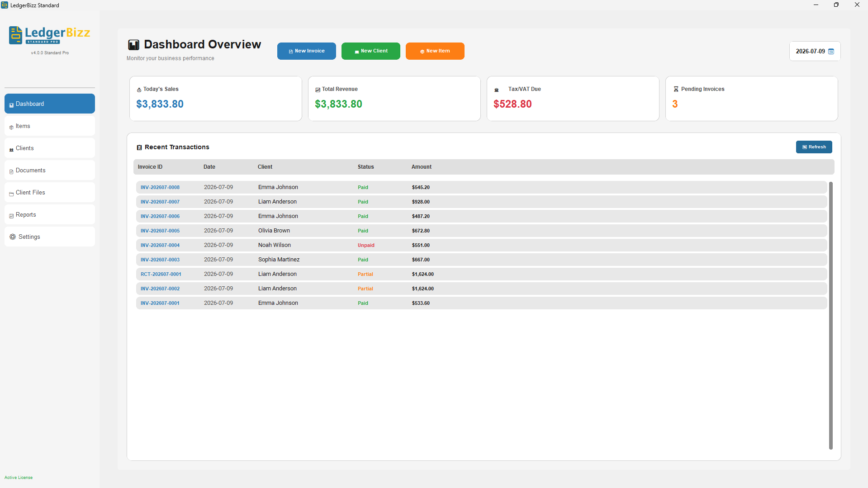Click the $667.00 amount cell
Screen dimensions: 868x488
click(x=421, y=260)
